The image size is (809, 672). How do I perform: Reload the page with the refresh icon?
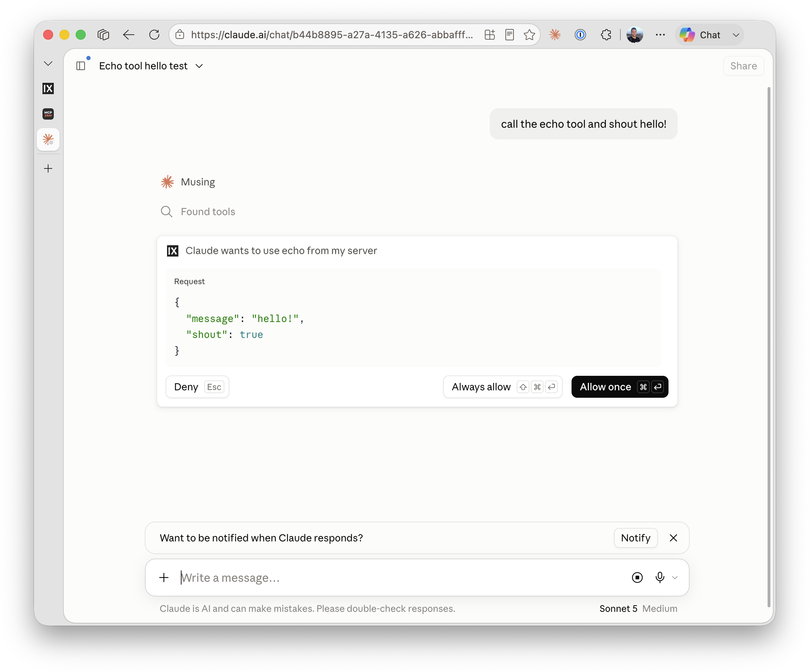tap(155, 35)
